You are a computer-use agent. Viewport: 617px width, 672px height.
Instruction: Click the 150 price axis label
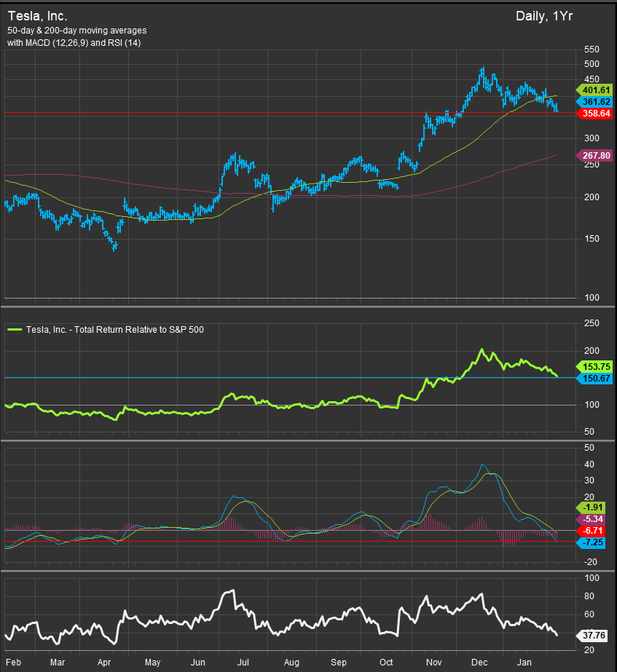592,239
